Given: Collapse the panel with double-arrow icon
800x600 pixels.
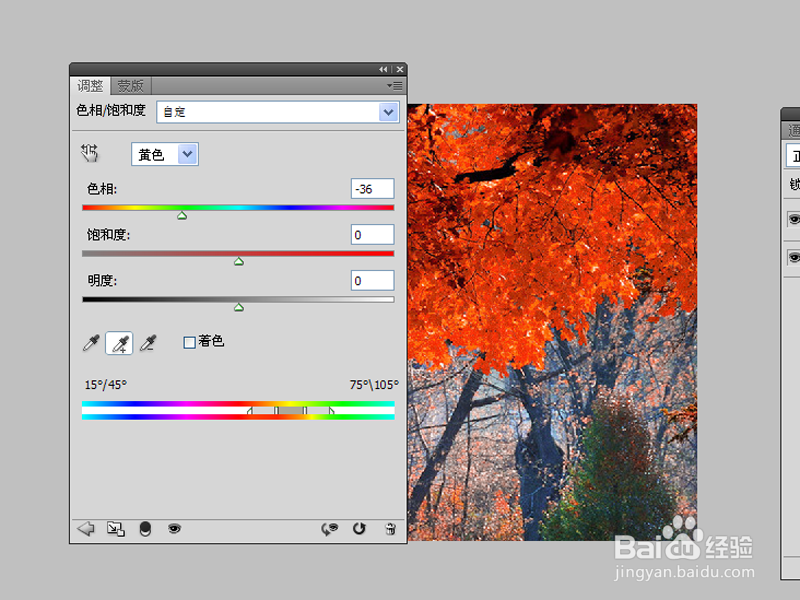Looking at the screenshot, I should (383, 69).
